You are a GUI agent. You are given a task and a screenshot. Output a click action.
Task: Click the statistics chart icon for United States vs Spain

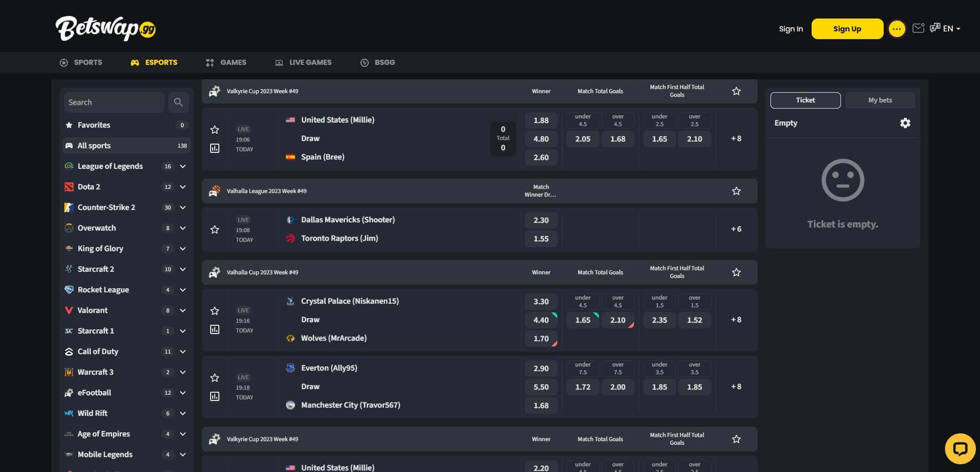click(x=215, y=149)
